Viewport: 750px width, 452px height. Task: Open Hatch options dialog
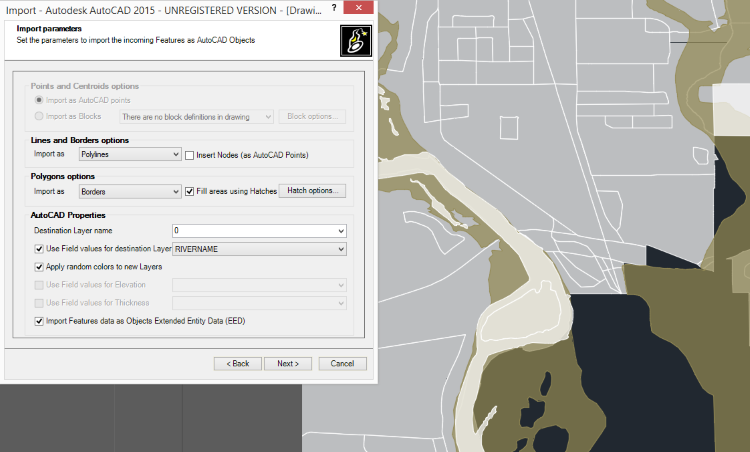click(x=312, y=190)
